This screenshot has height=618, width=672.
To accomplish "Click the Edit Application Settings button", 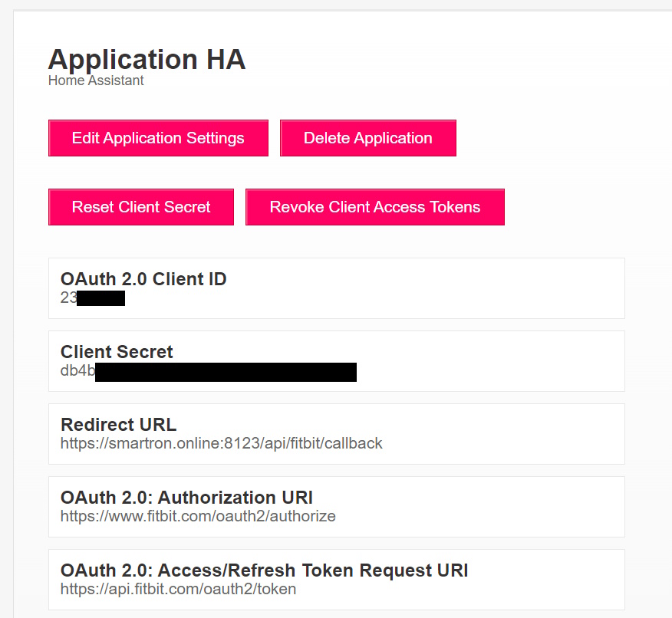I will [158, 138].
